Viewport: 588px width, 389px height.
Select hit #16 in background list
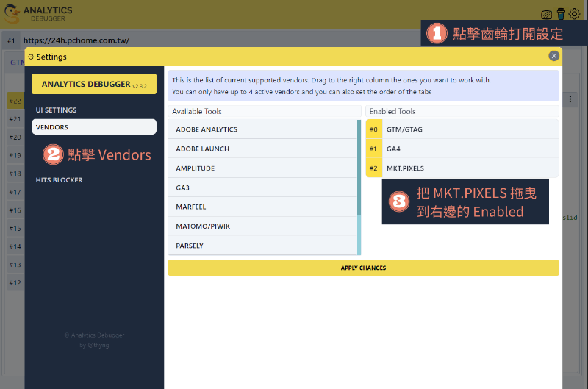(15, 210)
